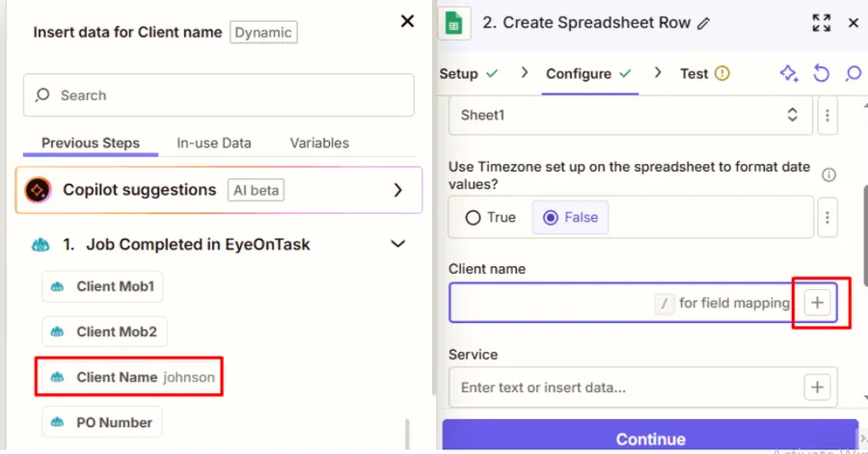Click plus button in Service field
The width and height of the screenshot is (868, 454).
pos(817,387)
